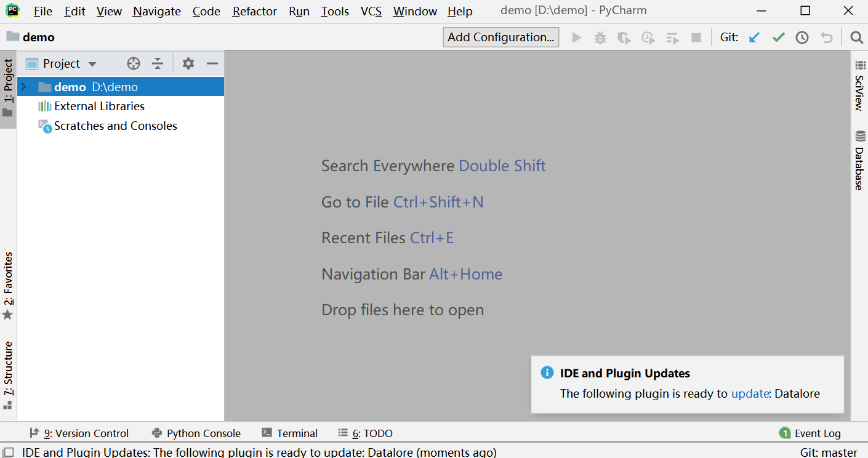The height and width of the screenshot is (458, 868).
Task: Click Git Update Project blue arrow
Action: 754,38
